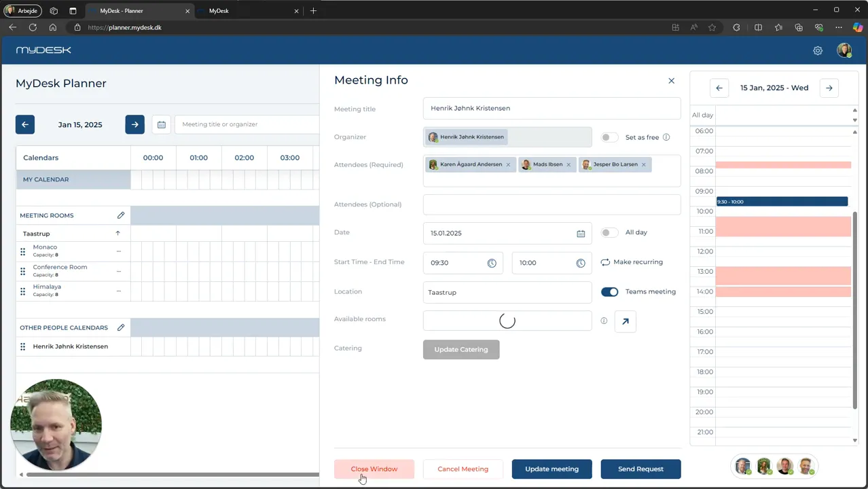Toggle Set as free switch

pyautogui.click(x=609, y=137)
